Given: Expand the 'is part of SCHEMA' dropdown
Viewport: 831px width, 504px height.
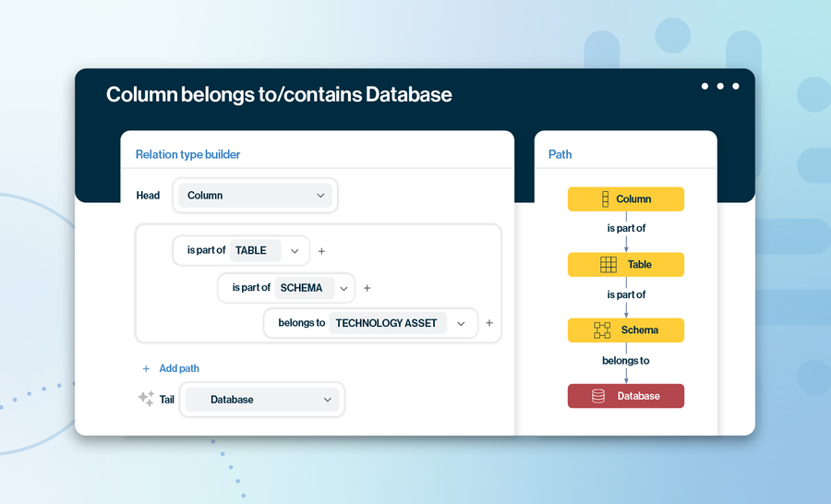Looking at the screenshot, I should point(343,288).
